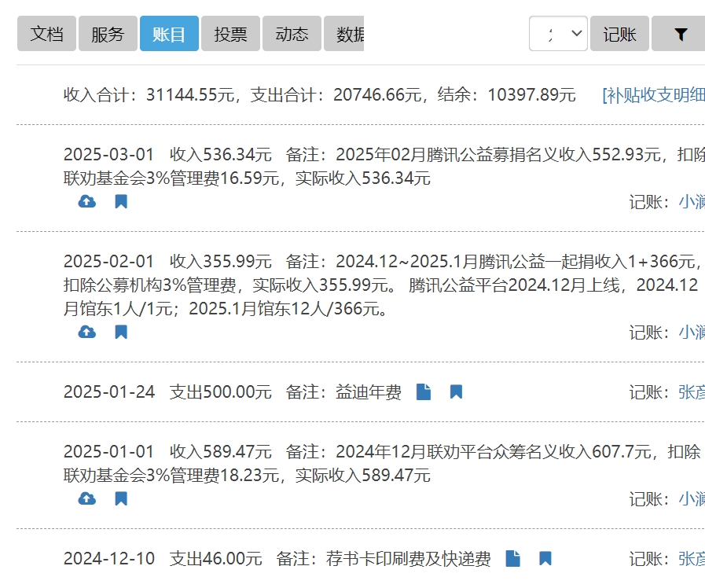The image size is (705, 588).
Task: Go to the 动态 tab
Action: (x=292, y=34)
